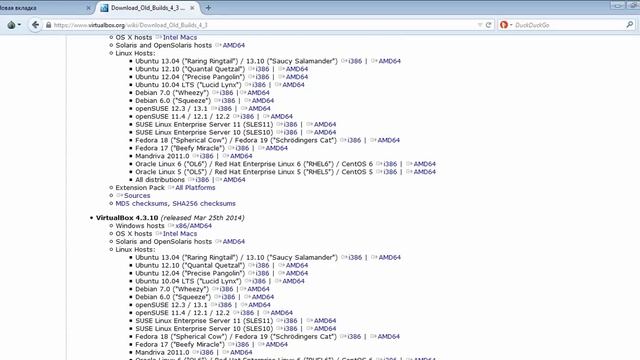Open Intel Macs link under VirtualBox 4.3.10

[x=180, y=233]
